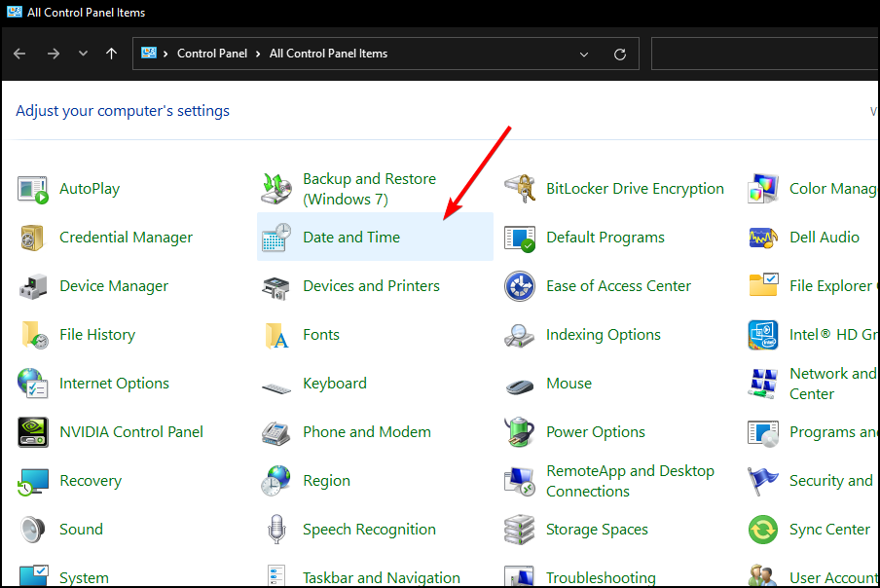Click the Ease of Access Center icon

click(x=520, y=286)
